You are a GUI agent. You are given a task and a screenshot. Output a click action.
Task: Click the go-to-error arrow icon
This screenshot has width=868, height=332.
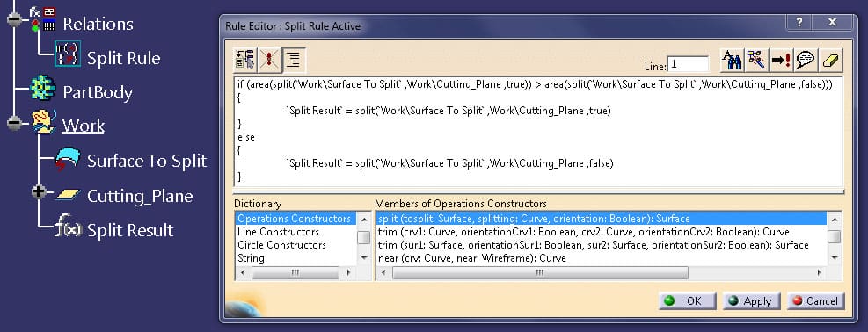click(782, 60)
